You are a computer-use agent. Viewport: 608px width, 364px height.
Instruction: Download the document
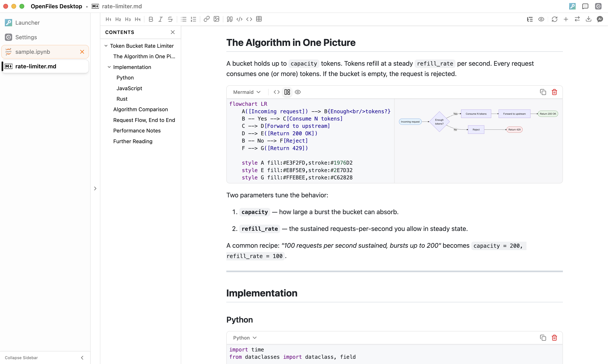coord(588,19)
